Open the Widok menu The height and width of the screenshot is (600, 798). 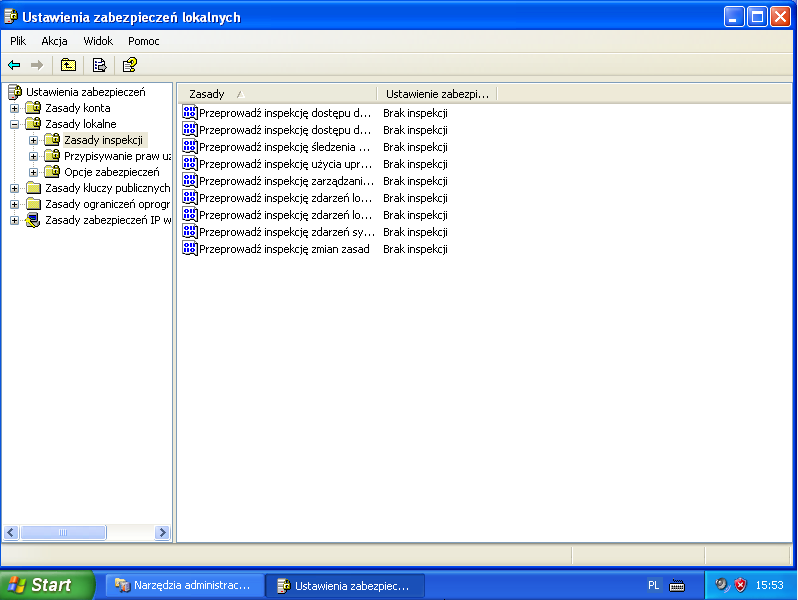coord(98,41)
